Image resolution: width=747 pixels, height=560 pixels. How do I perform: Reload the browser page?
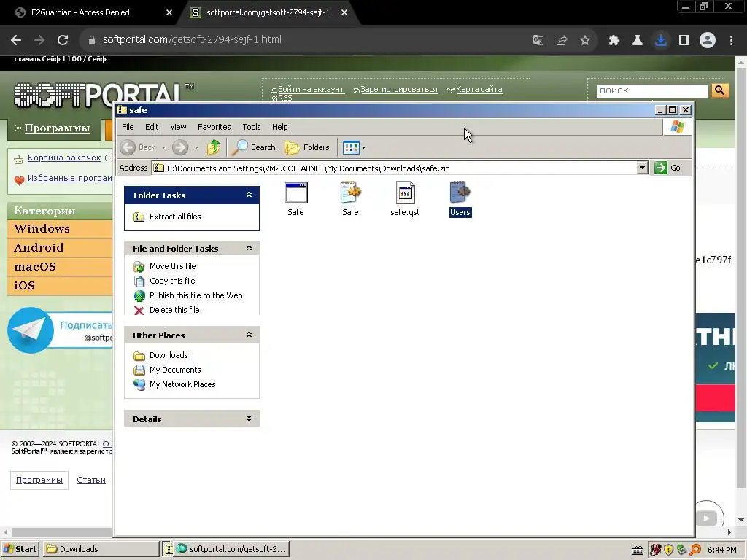(63, 40)
